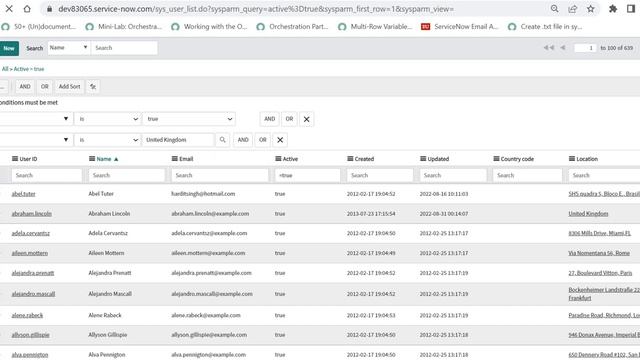Open the abraham.lincoln user record
Viewport: 640px width, 360px height.
(x=32, y=213)
